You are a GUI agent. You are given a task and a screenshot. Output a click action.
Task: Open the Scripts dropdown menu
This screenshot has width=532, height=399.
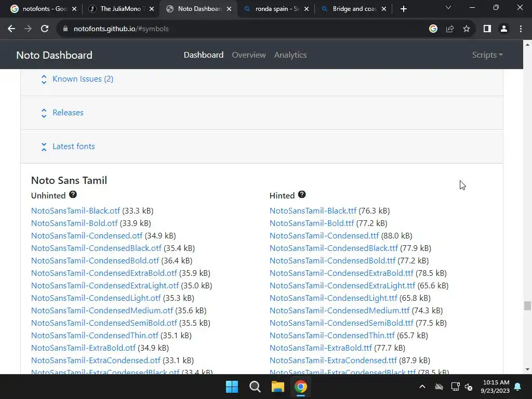tap(487, 55)
